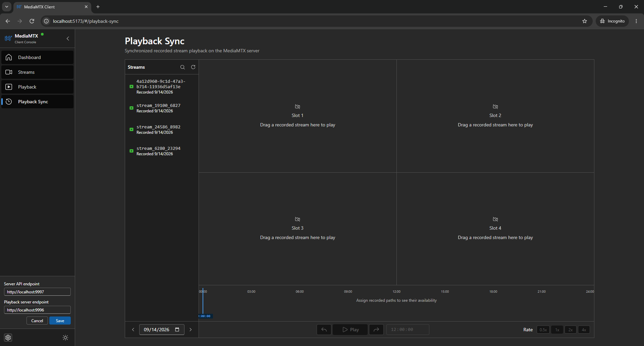Click the Slot 3 no-camera icon
Viewport: 644px width, 346px height.
pyautogui.click(x=298, y=219)
